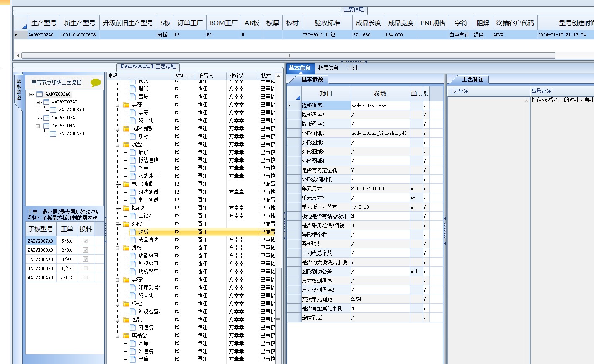The height and width of the screenshot is (364, 594).
Task: Click the document icon of 出库 step
Action: (x=133, y=359)
